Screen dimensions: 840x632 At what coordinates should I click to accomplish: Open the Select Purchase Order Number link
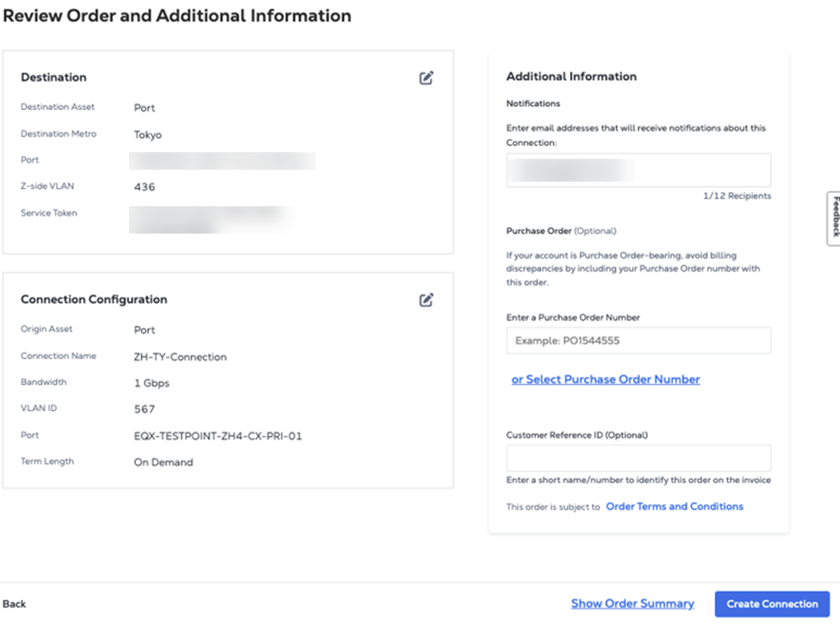pos(605,379)
